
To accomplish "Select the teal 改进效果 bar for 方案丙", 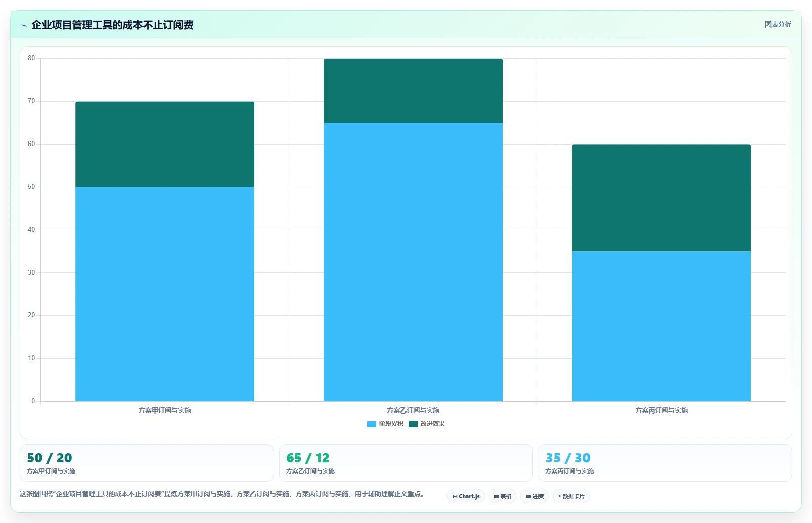I will pos(661,198).
